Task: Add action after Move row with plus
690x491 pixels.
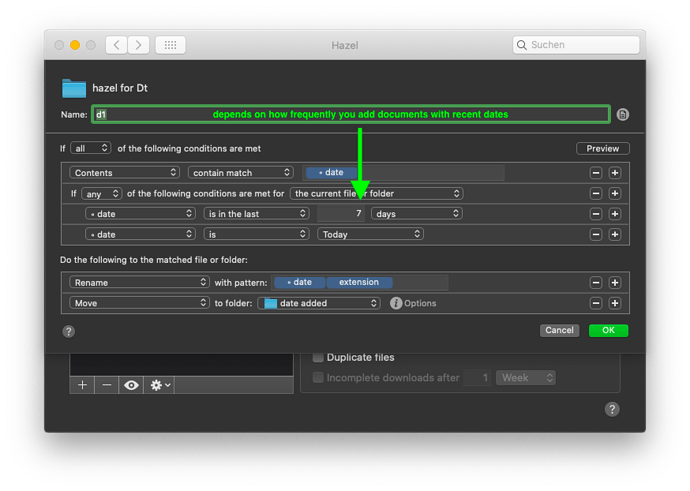Action: tap(615, 303)
